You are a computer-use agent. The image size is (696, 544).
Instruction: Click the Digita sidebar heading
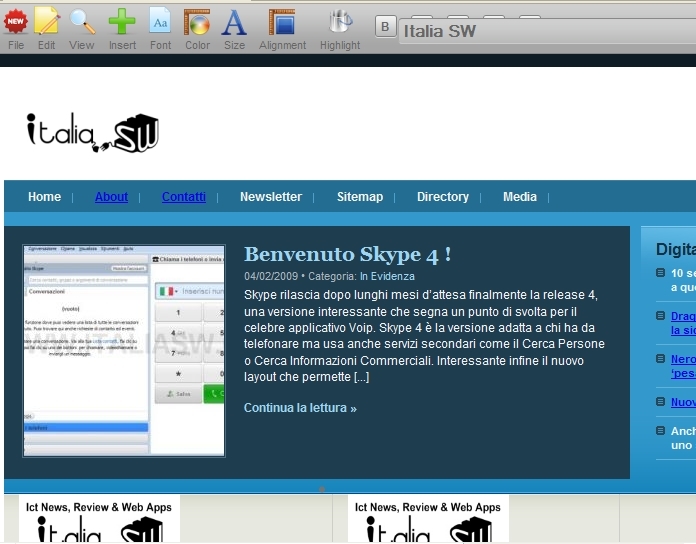coord(676,249)
